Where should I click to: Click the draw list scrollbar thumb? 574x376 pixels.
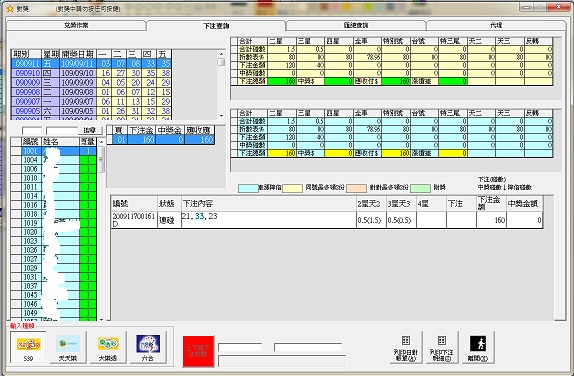click(x=221, y=62)
